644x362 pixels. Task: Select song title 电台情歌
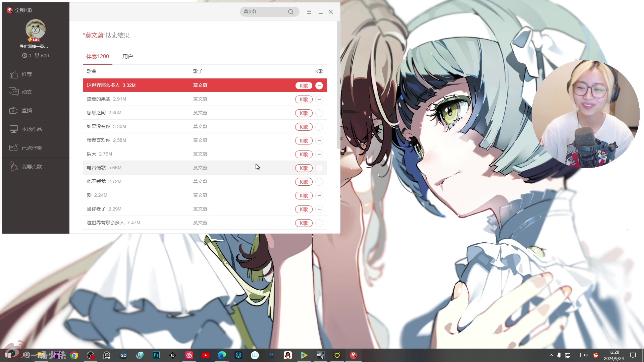pos(96,168)
